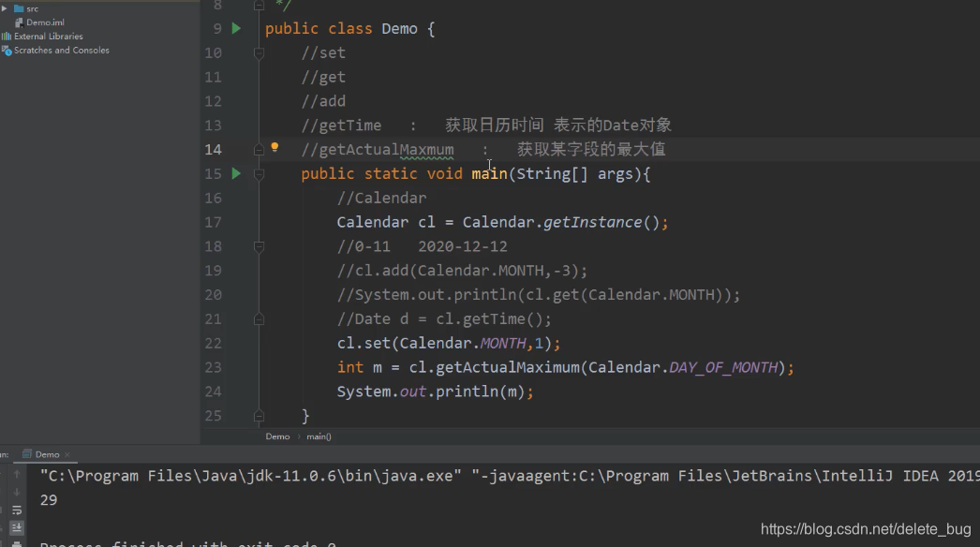The image size is (980, 547).
Task: Click the '//0-11 2020-12-12' comment
Action: (x=422, y=247)
